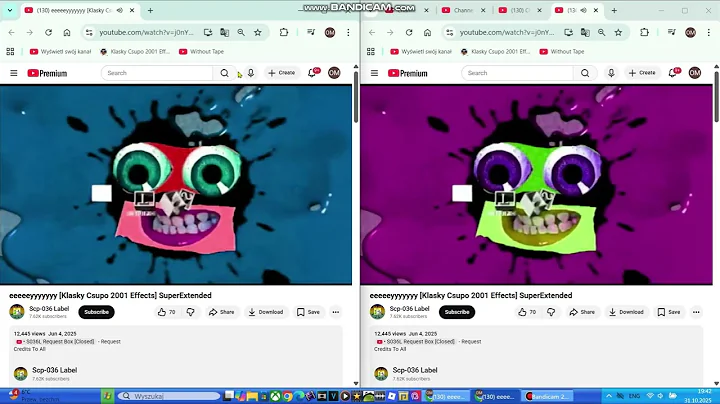Mute the tab audio icon in left window
Screen dimensions: 720x404
click(x=120, y=10)
